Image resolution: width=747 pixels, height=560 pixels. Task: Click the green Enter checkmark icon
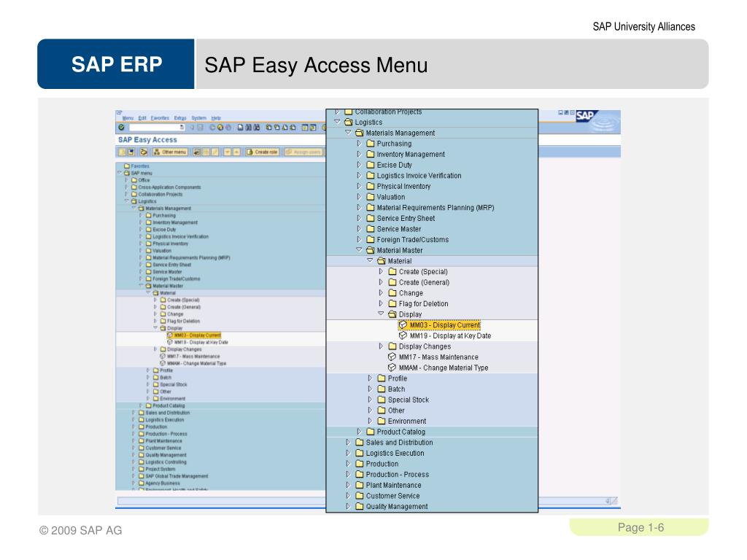121,127
